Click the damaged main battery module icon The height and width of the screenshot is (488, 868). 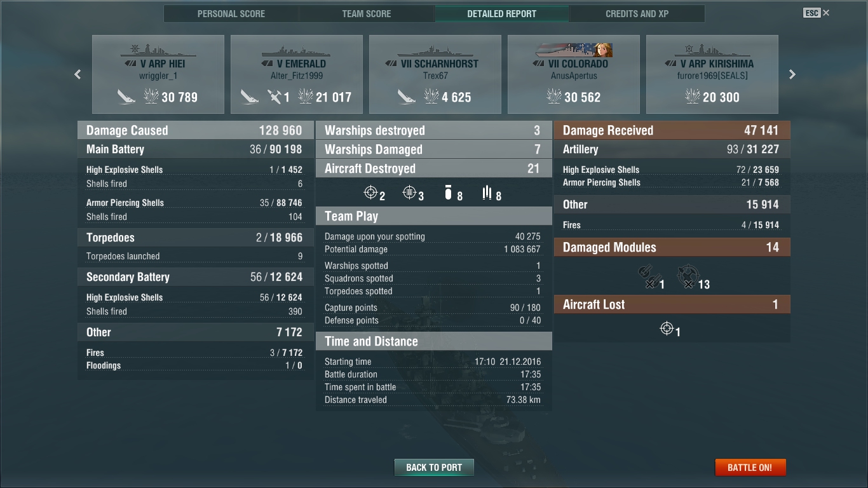[x=647, y=276]
